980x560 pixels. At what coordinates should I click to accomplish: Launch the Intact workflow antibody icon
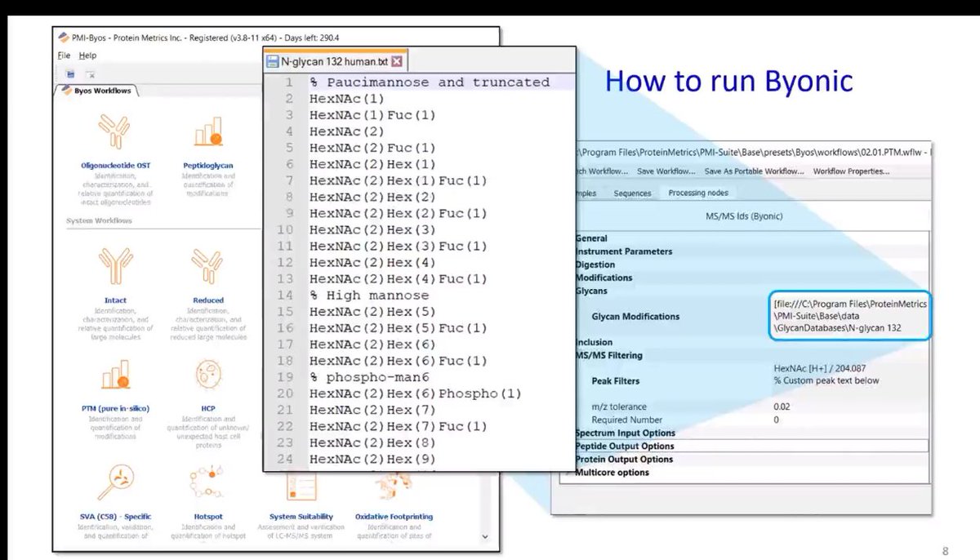pyautogui.click(x=115, y=267)
